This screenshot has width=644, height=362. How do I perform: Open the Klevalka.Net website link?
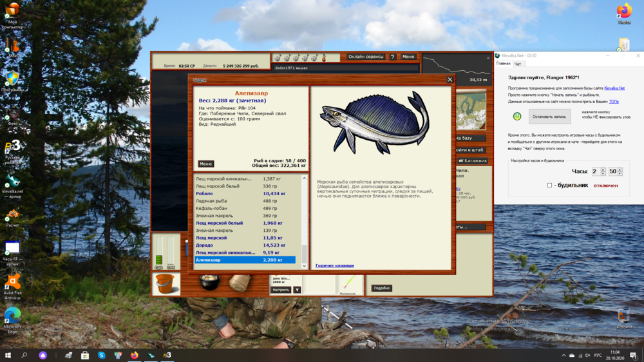[614, 88]
